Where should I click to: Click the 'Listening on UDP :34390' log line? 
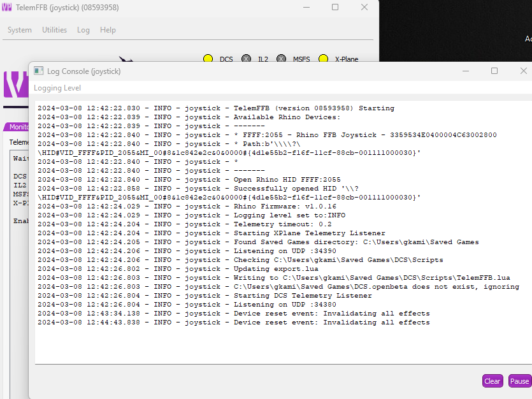click(187, 250)
